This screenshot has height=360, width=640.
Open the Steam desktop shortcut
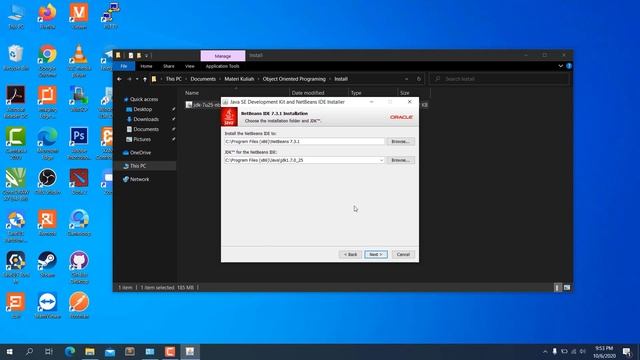47,264
